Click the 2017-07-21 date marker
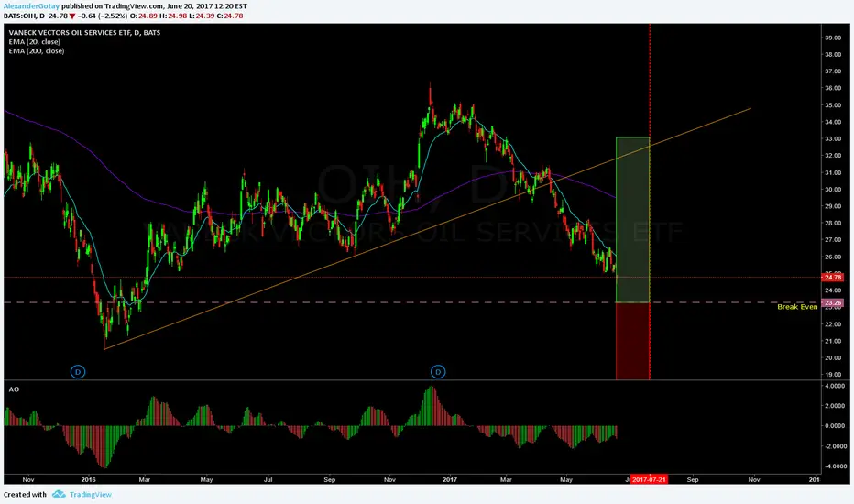The width and height of the screenshot is (854, 504). coord(649,479)
